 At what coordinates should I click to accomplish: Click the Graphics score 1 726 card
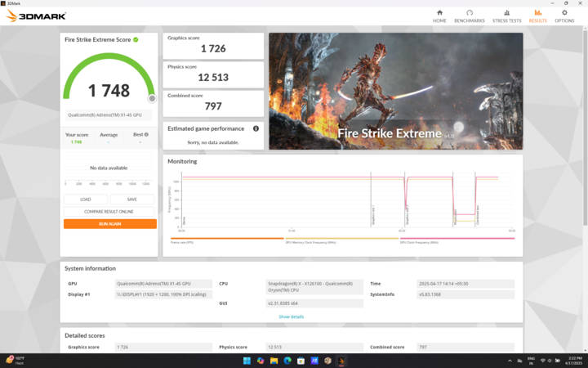(x=213, y=46)
